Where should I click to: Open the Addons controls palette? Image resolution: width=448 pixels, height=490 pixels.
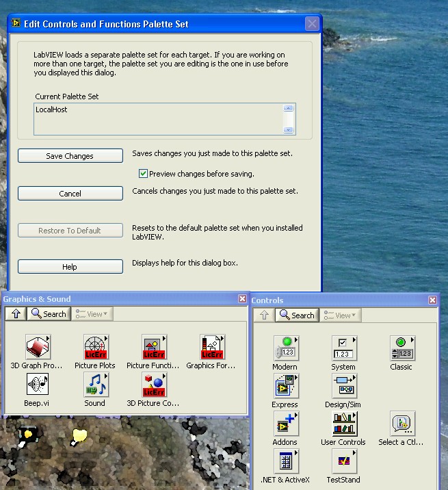click(x=286, y=424)
